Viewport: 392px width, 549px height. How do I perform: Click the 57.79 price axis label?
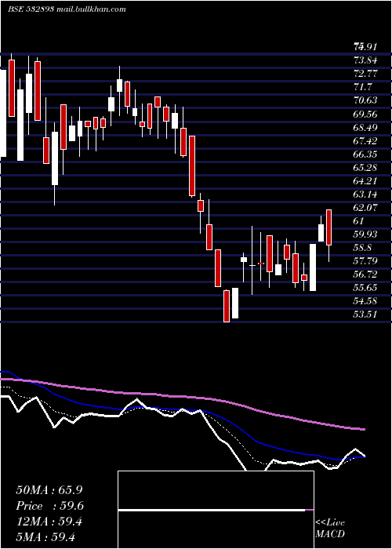(366, 261)
